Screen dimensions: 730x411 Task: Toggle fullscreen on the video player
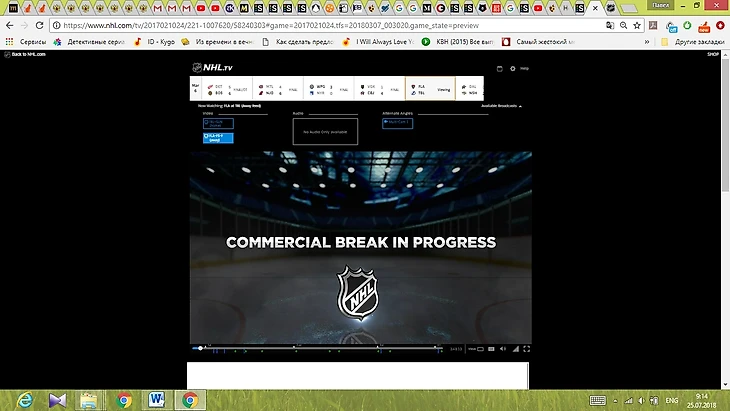[x=527, y=349]
